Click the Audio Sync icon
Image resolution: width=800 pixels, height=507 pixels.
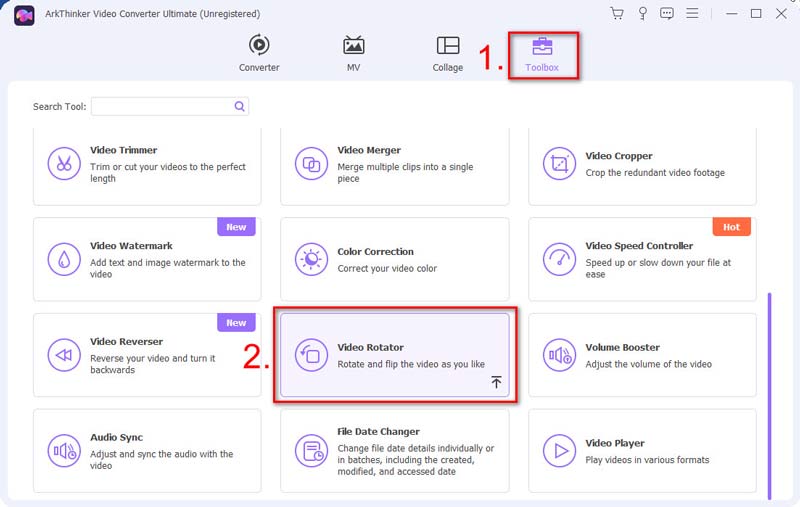[64, 451]
